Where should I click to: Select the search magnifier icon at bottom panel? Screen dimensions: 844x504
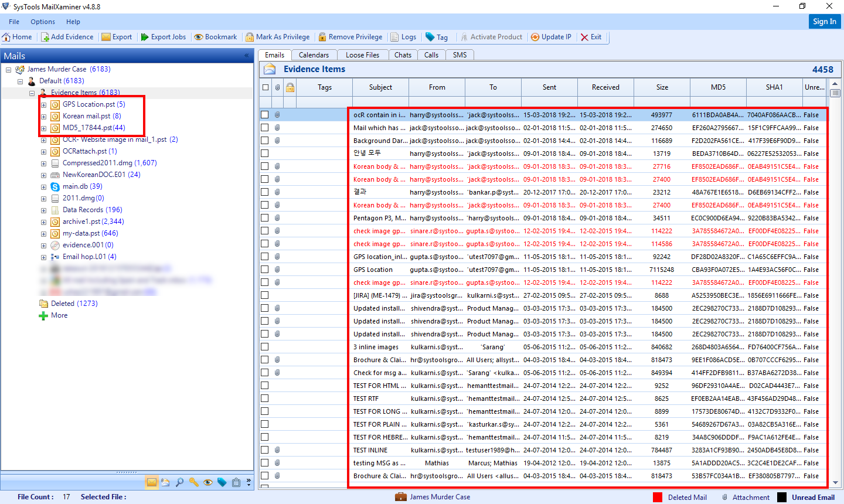(x=180, y=482)
